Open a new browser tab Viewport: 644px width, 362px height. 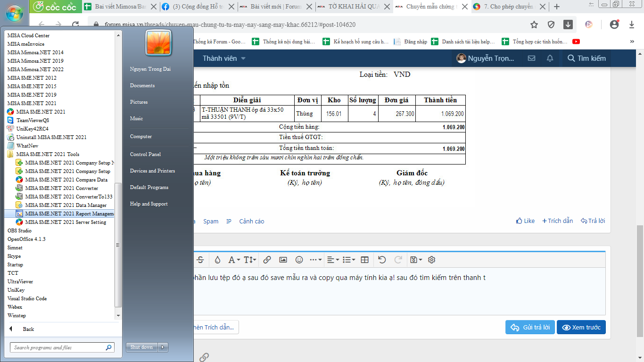pyautogui.click(x=557, y=7)
